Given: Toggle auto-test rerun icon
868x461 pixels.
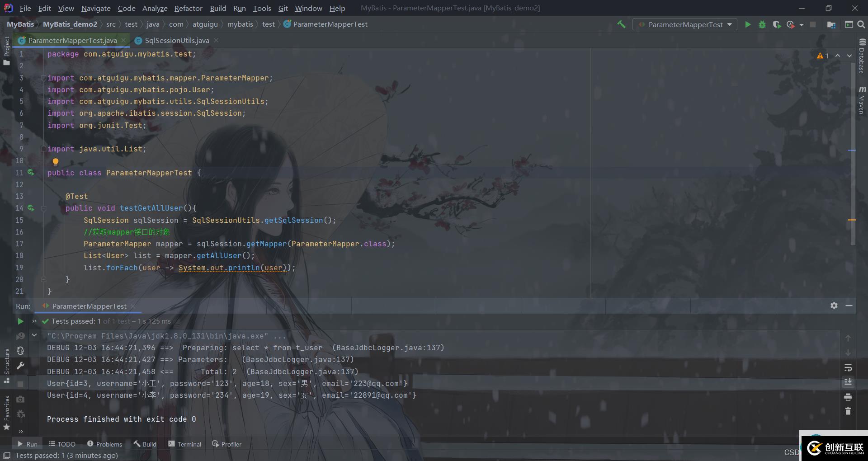Looking at the screenshot, I should click(x=20, y=351).
